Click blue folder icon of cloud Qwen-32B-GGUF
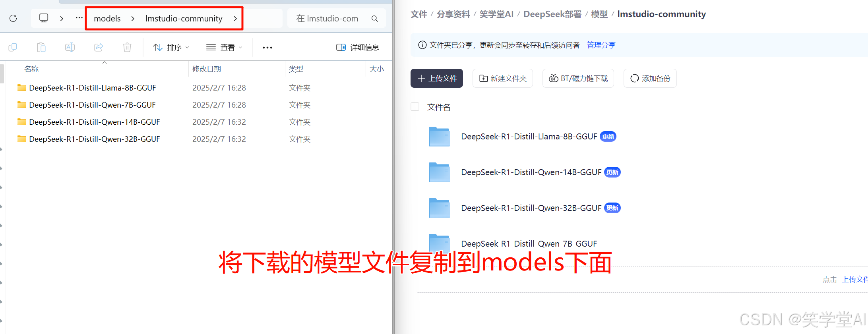Image resolution: width=868 pixels, height=334 pixels. 440,208
